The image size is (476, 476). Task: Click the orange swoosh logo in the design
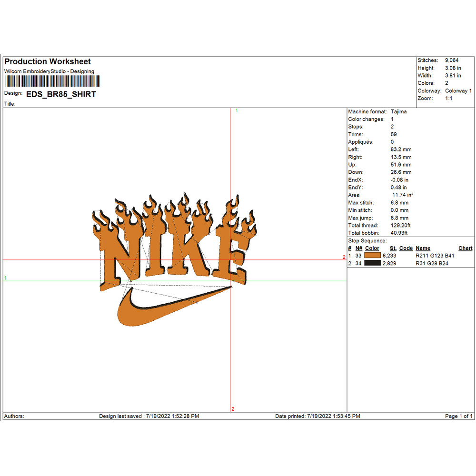coord(157,310)
